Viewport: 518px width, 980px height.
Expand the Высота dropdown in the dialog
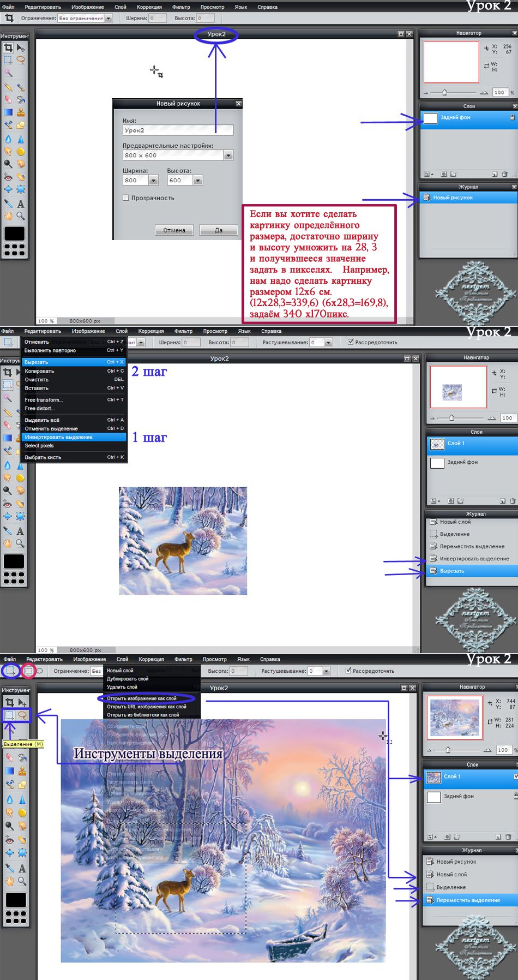(x=198, y=181)
